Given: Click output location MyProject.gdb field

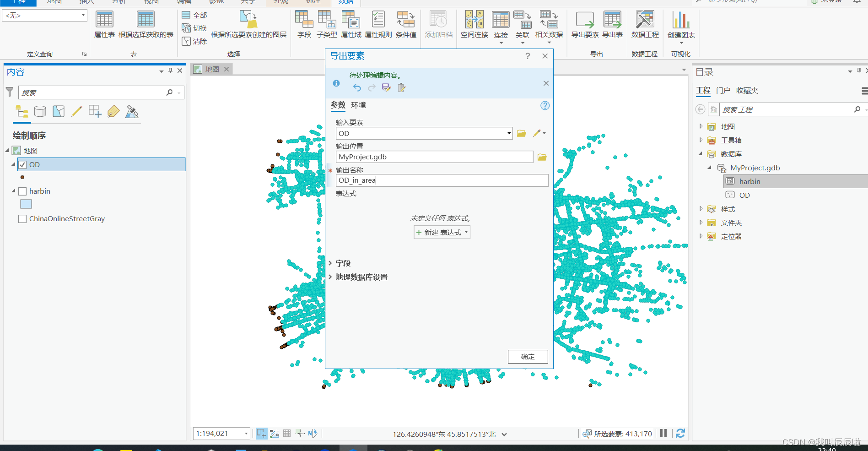Looking at the screenshot, I should (x=435, y=157).
